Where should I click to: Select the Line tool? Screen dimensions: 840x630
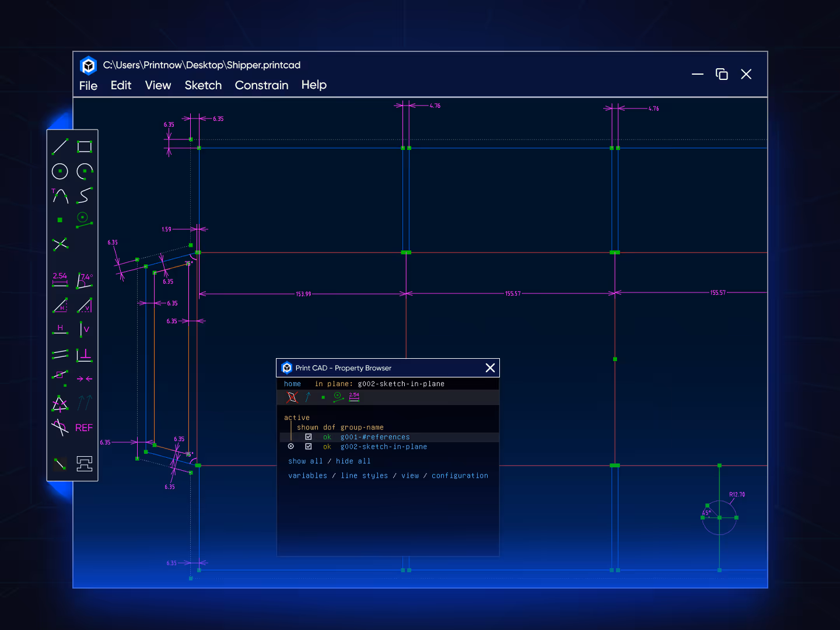tap(60, 146)
